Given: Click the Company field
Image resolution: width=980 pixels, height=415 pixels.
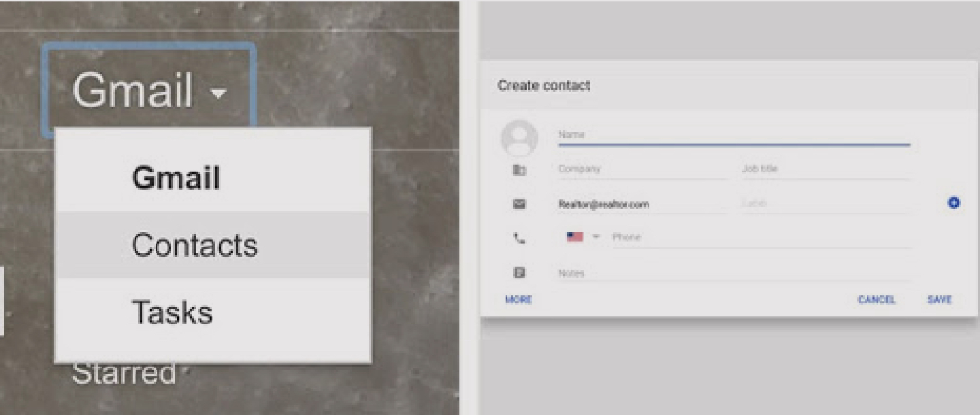Looking at the screenshot, I should click(642, 169).
